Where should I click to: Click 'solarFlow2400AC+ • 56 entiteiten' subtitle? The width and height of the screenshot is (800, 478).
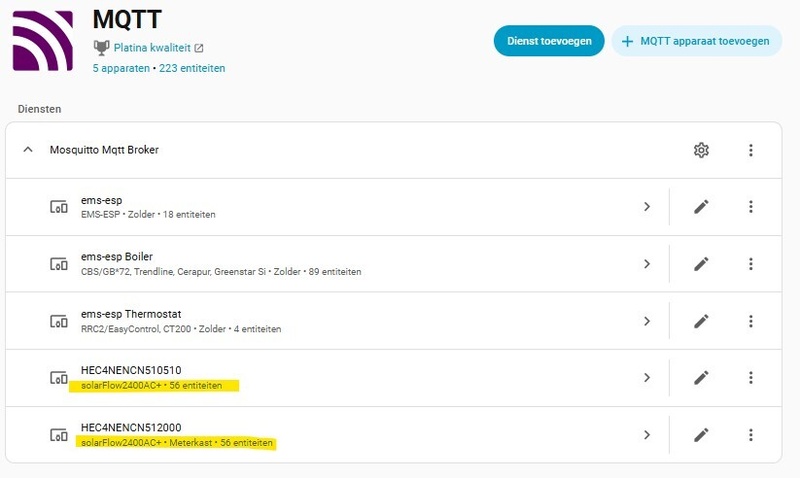coord(152,386)
